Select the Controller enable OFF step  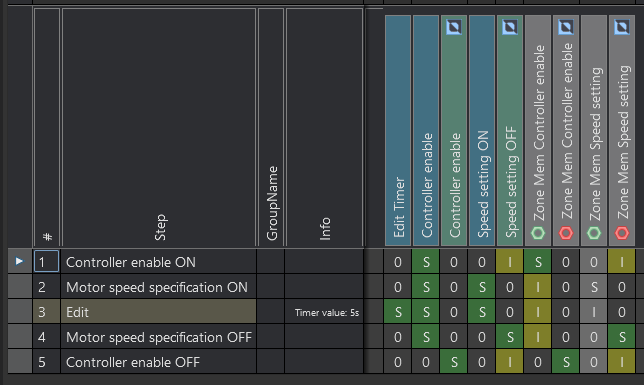click(159, 362)
